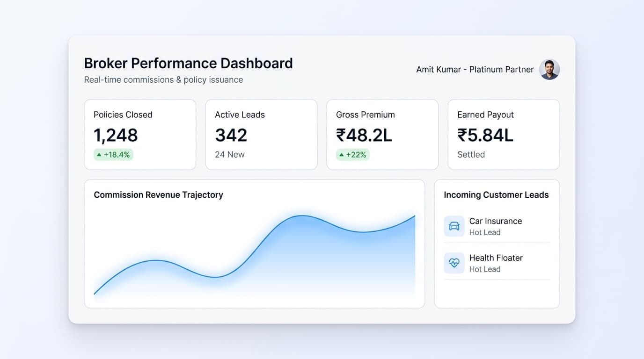Screen dimensions: 644x359
Task: Click the '24 New' leads text
Action: pos(230,155)
